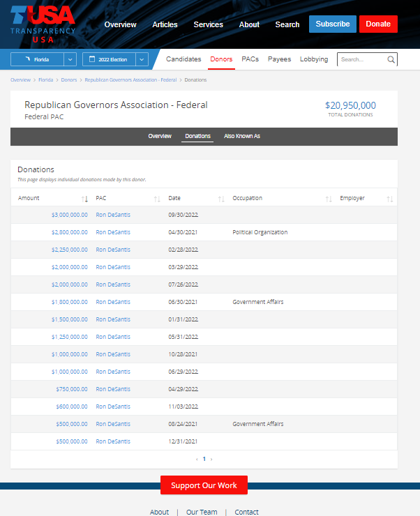Open the $1,800,000.00 donation amount link
The height and width of the screenshot is (516, 420).
tap(70, 302)
